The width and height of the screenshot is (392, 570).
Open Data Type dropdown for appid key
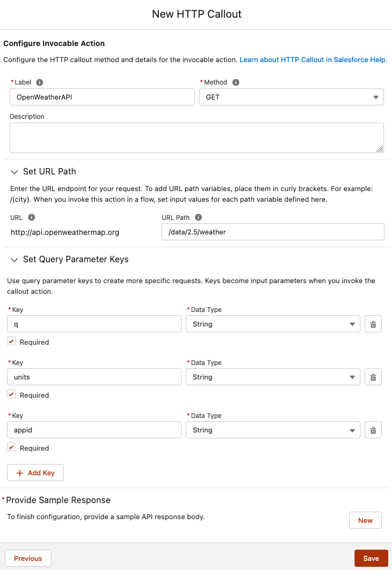[273, 430]
